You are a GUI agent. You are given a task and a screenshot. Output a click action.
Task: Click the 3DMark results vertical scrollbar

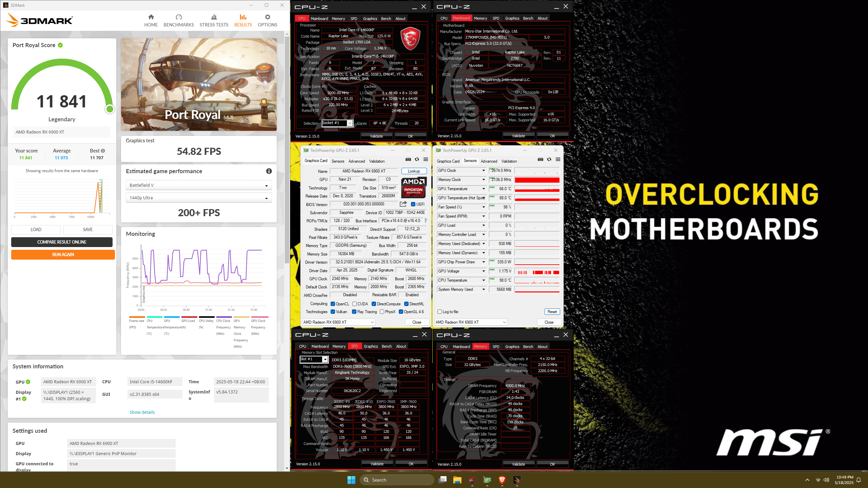pyautogui.click(x=287, y=149)
